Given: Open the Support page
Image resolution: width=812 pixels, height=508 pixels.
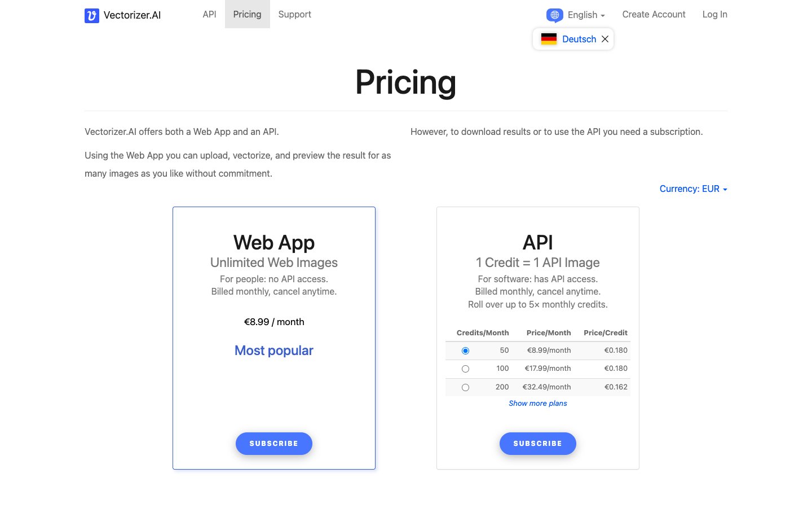Looking at the screenshot, I should pos(294,15).
